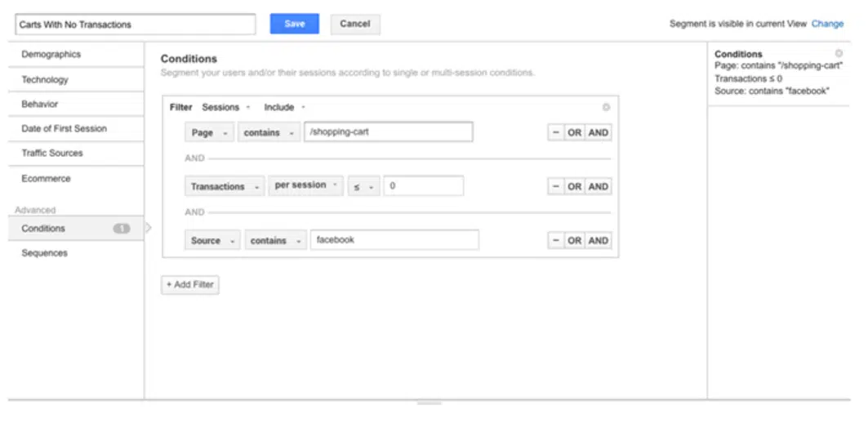Open the Demographics section

(x=51, y=55)
